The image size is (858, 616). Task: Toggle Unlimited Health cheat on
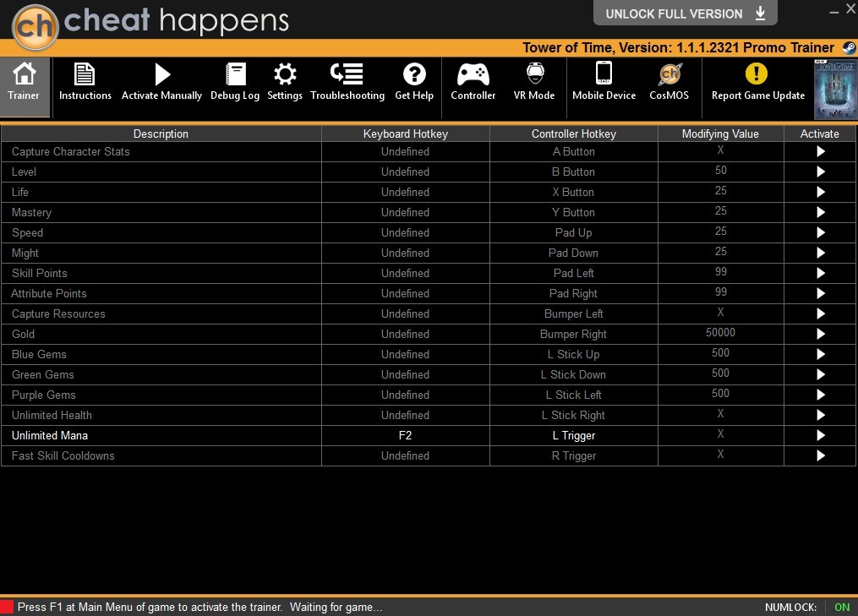[x=820, y=415]
